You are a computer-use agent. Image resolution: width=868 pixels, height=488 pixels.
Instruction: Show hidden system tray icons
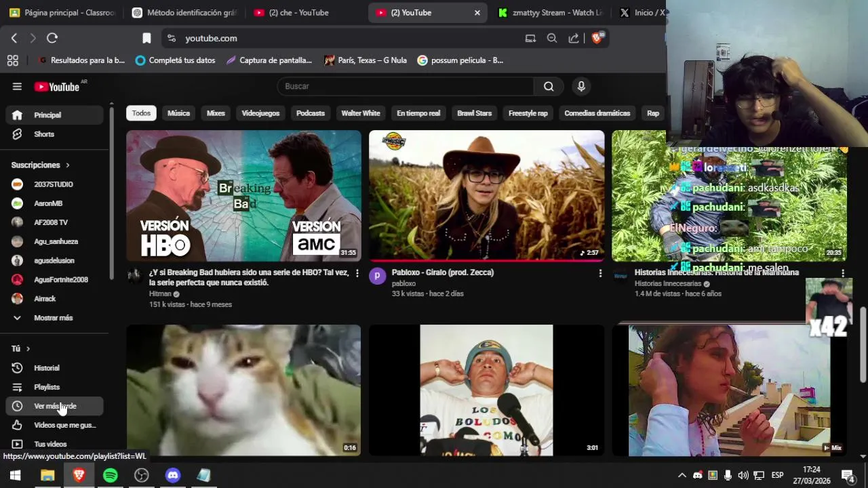coord(682,475)
